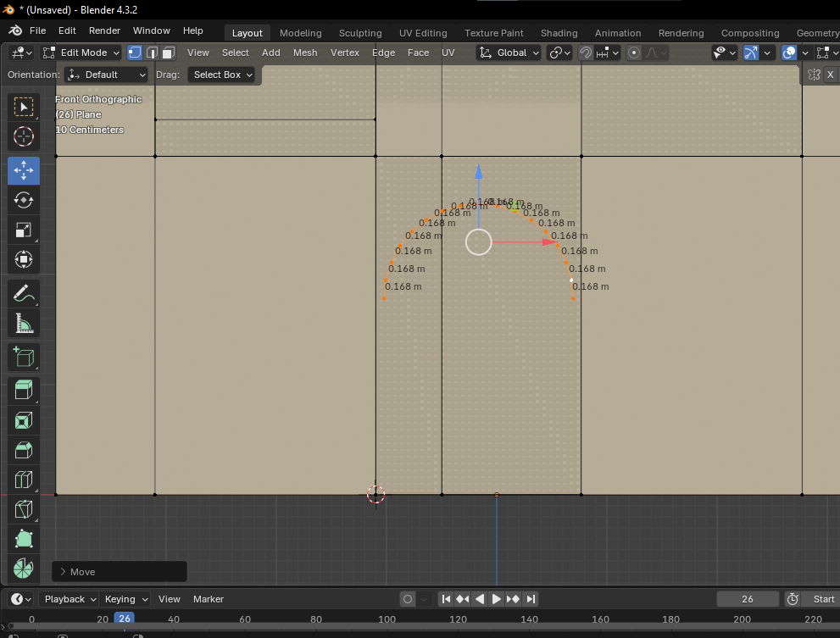Jump to the first frame
840x638 pixels.
446,599
